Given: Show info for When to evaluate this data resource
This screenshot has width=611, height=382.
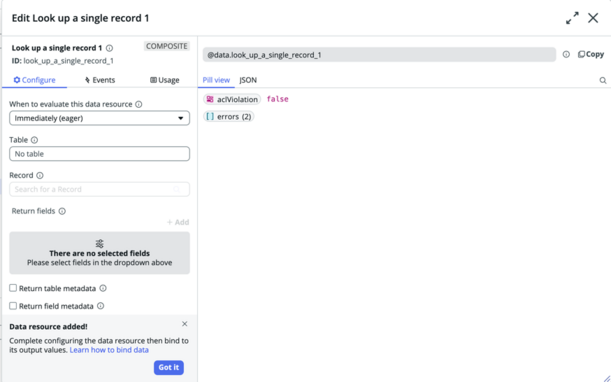Looking at the screenshot, I should [x=139, y=104].
